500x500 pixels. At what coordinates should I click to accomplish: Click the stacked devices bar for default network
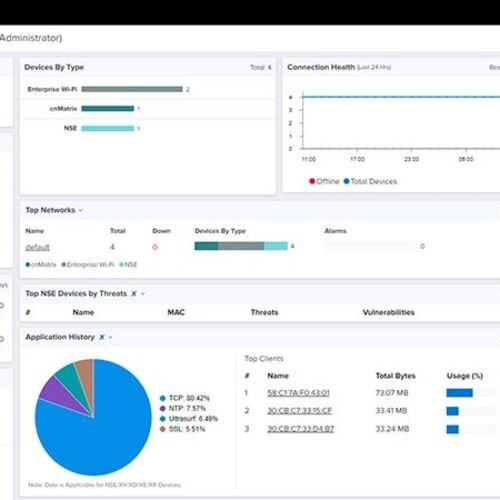pyautogui.click(x=241, y=246)
